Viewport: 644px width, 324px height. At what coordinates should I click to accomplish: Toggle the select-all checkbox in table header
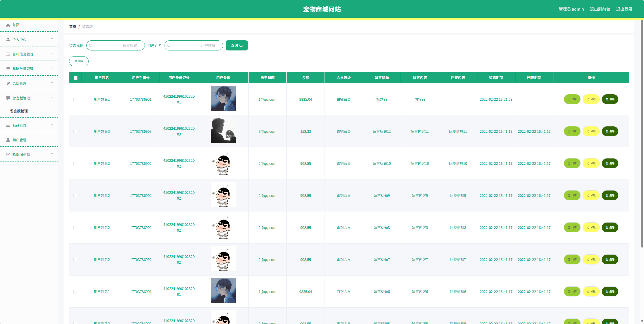click(75, 78)
